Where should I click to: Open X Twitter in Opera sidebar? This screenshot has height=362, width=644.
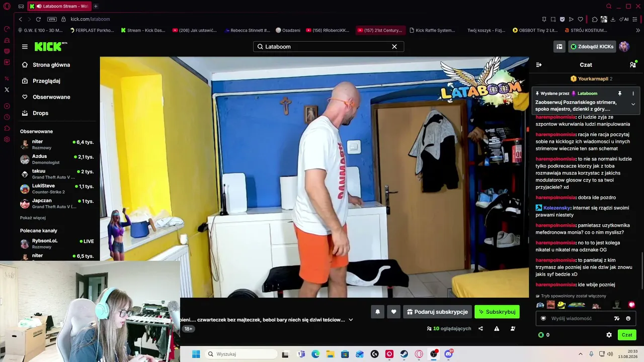7,89
